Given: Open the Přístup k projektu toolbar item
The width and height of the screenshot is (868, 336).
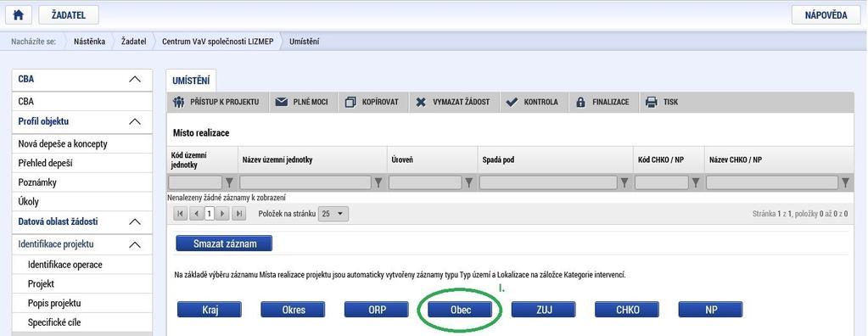Looking at the screenshot, I should (216, 102).
